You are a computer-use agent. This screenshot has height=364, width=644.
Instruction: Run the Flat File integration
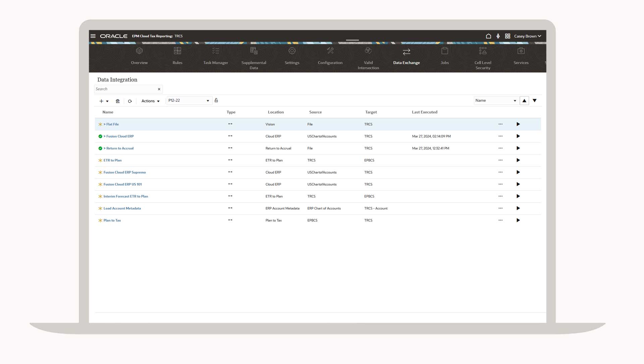point(518,124)
